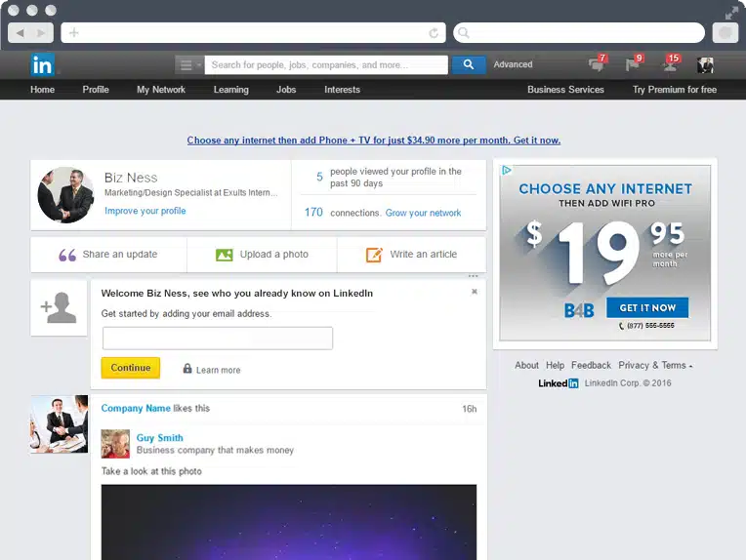Image resolution: width=746 pixels, height=560 pixels.
Task: Open the My Network menu
Action: [161, 90]
